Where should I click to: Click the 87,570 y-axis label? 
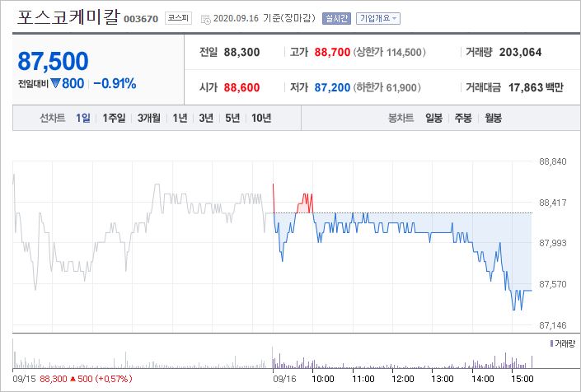[552, 284]
